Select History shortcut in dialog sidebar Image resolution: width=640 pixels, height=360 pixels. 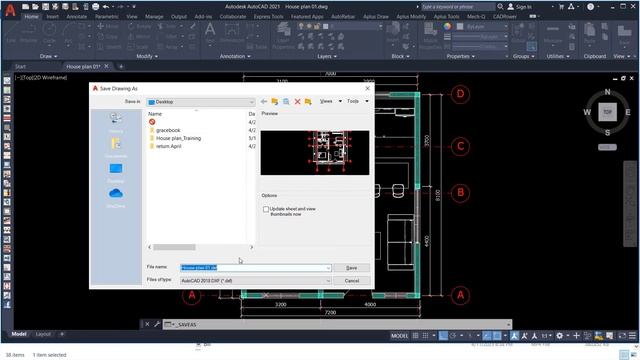pyautogui.click(x=116, y=122)
